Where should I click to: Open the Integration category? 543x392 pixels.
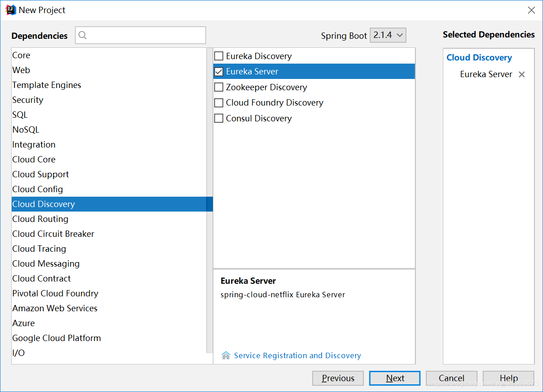109,144
